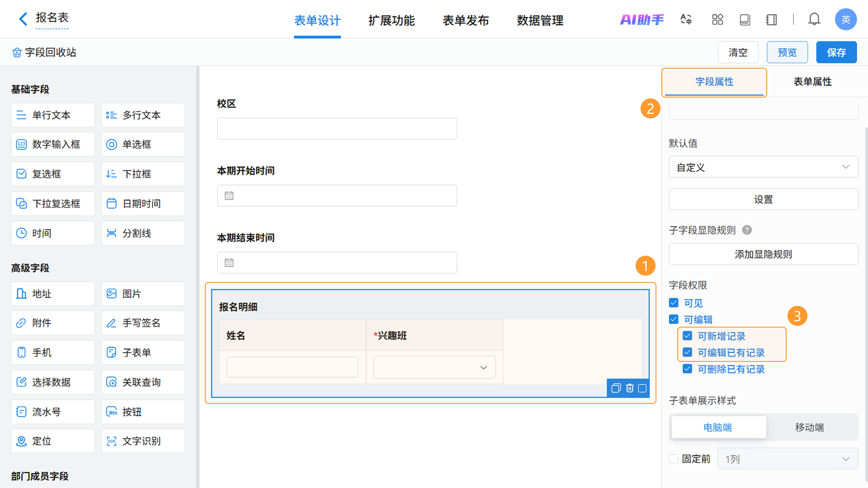This screenshot has width=868, height=488.
Task: Add a 图片 field
Action: 143,294
